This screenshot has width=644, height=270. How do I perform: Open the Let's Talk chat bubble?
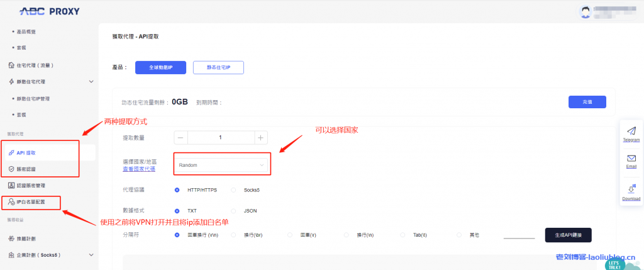[617, 264]
